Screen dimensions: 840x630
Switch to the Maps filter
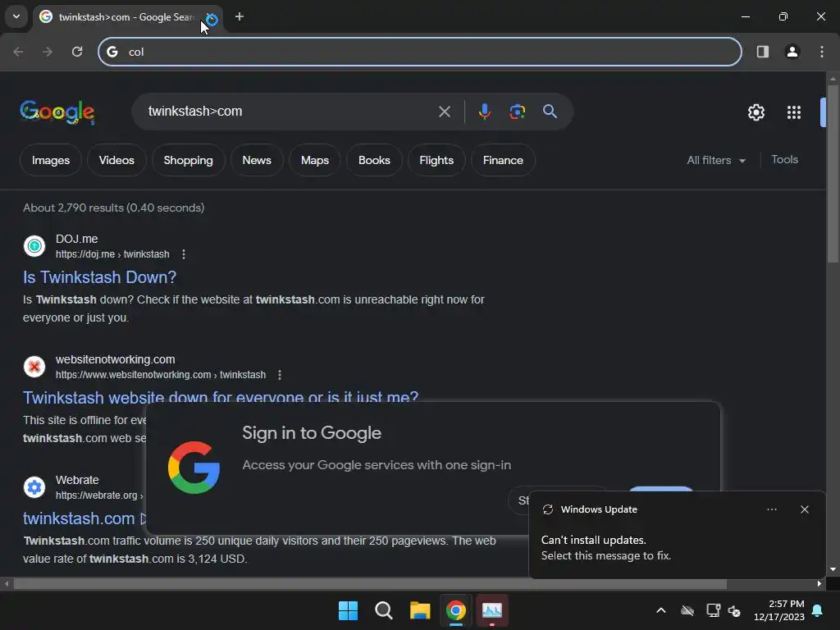314,160
